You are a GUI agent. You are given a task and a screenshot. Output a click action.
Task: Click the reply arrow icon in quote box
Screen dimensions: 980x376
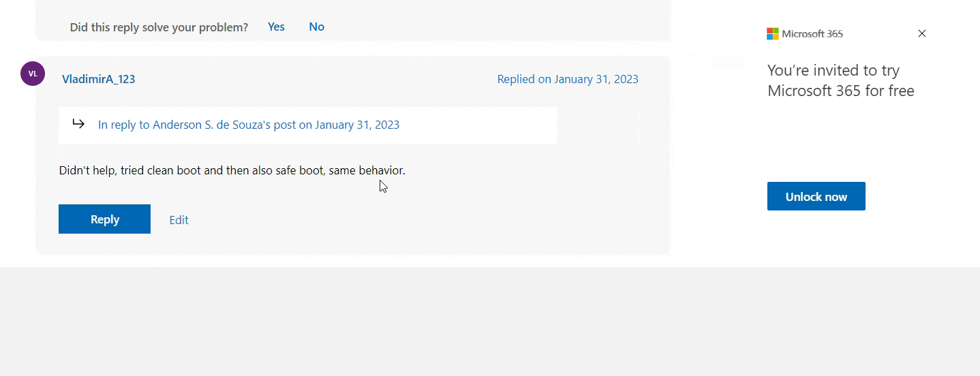click(78, 124)
